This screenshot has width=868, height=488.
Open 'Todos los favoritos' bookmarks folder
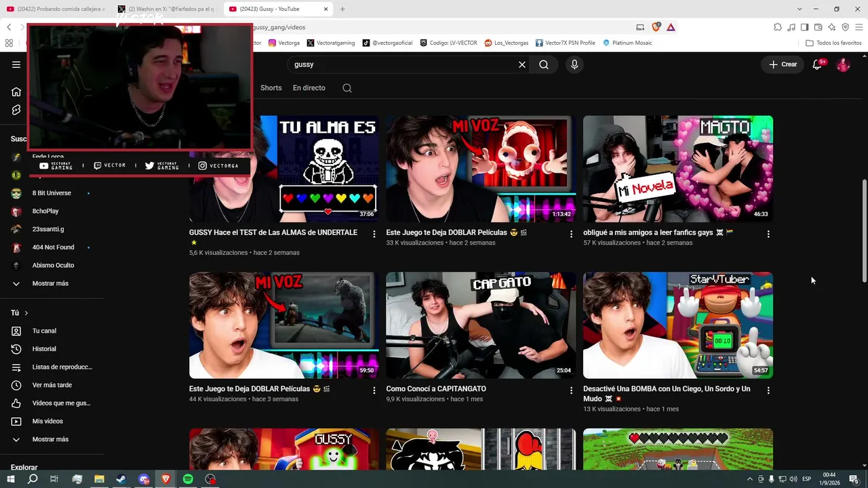833,43
